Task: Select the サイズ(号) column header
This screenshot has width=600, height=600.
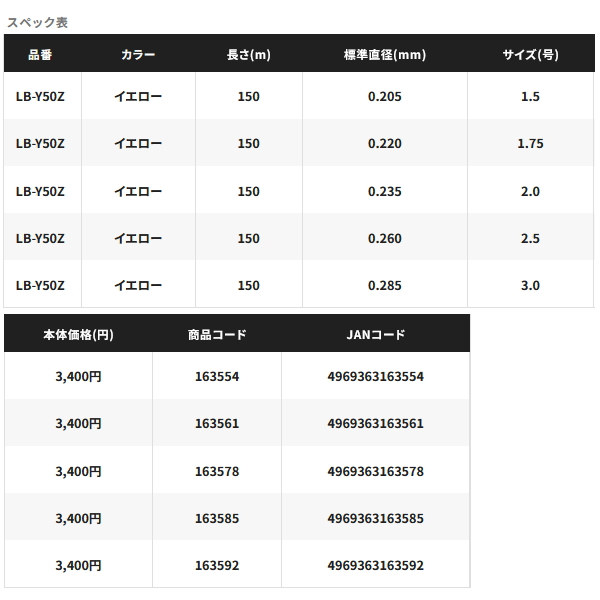Action: pos(530,55)
